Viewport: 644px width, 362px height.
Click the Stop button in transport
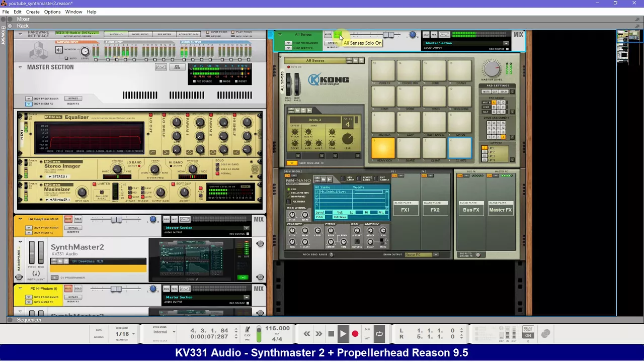(331, 334)
